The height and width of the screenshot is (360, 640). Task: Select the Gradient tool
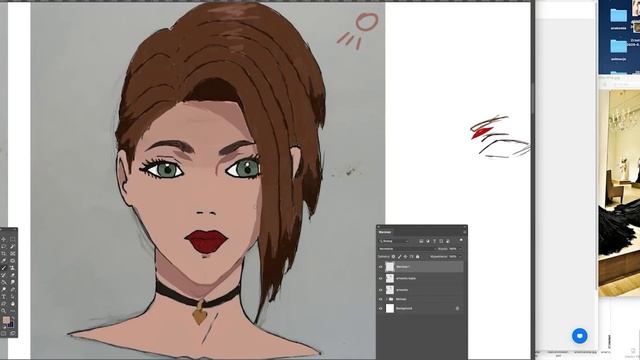(x=4, y=282)
